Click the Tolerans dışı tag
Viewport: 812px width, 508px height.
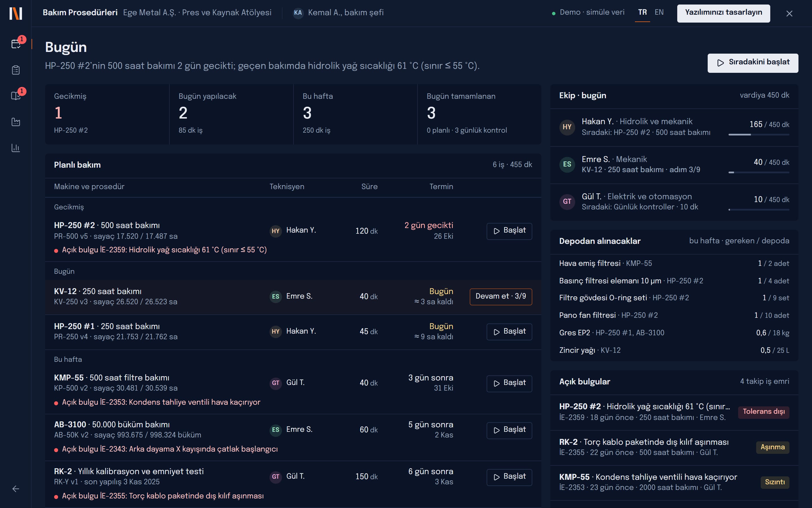pyautogui.click(x=763, y=412)
